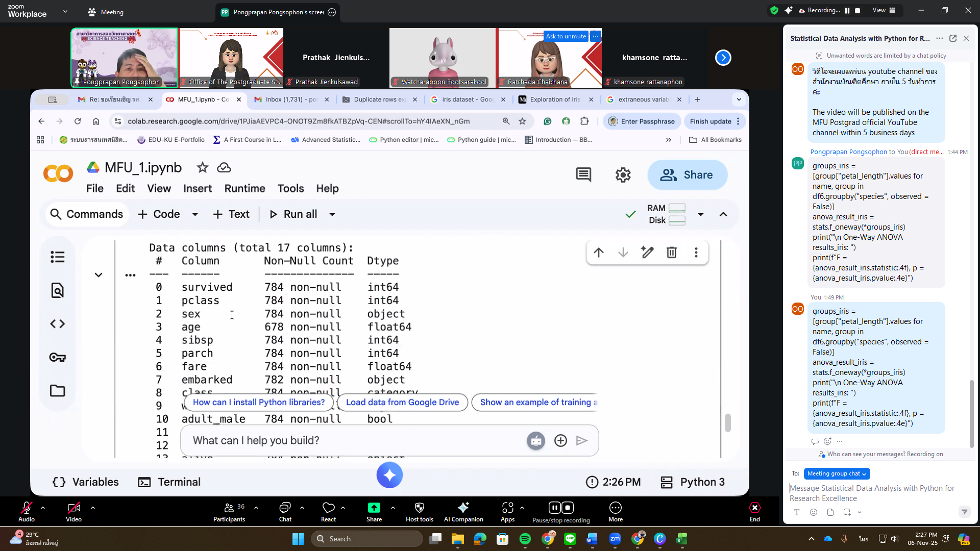Click the Colab settings gear icon
The image size is (980, 551).
623,175
